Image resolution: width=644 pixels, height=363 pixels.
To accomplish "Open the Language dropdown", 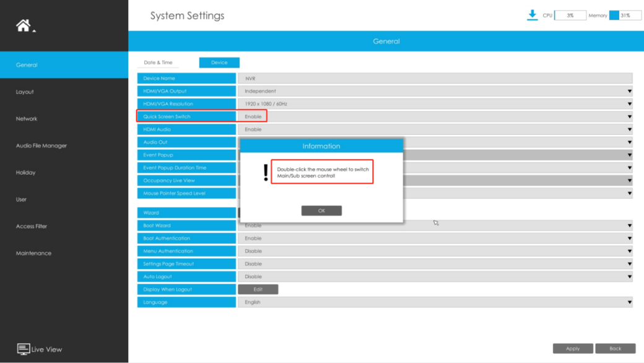I will coord(435,302).
